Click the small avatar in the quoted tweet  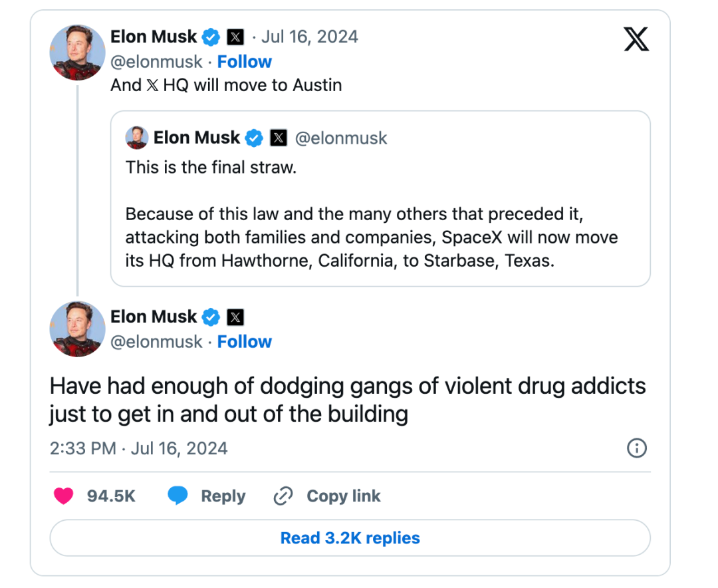(x=137, y=138)
